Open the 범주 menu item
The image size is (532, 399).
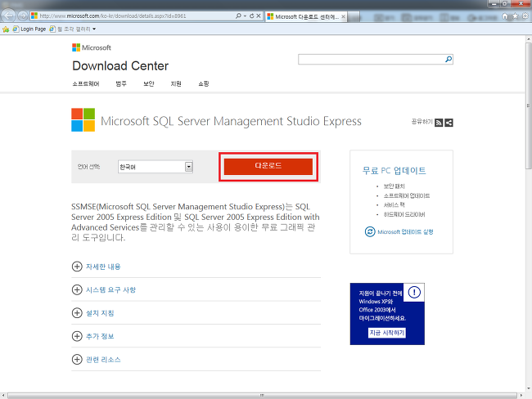pos(121,83)
